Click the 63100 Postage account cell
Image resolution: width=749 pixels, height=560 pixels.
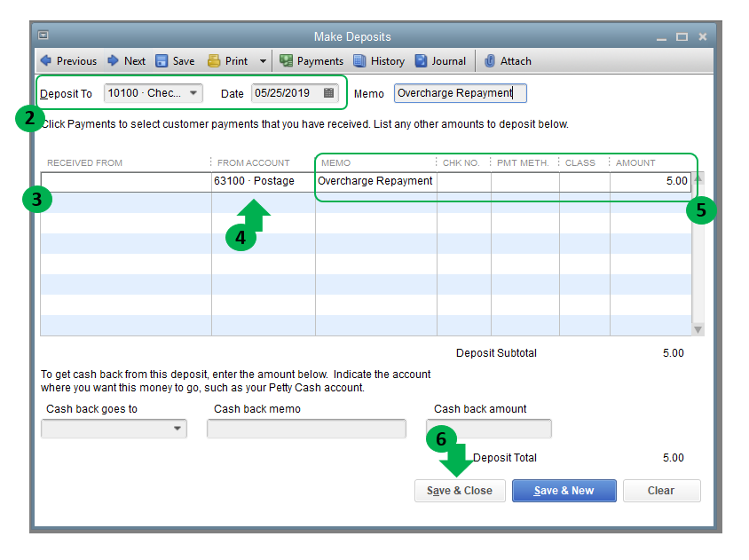264,182
